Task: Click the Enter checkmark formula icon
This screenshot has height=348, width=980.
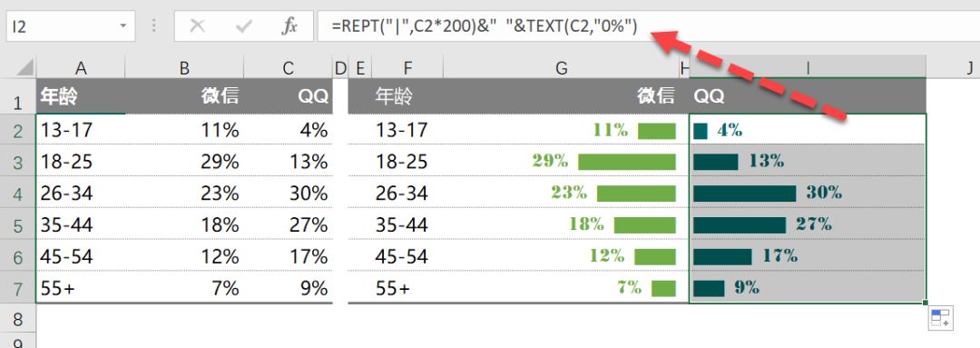Action: pyautogui.click(x=243, y=27)
